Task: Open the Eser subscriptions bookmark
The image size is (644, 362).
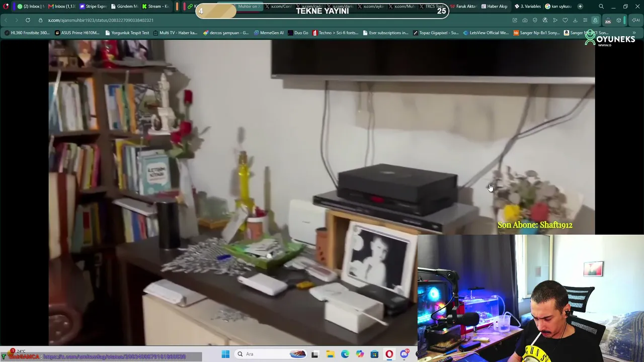Action: pyautogui.click(x=386, y=33)
